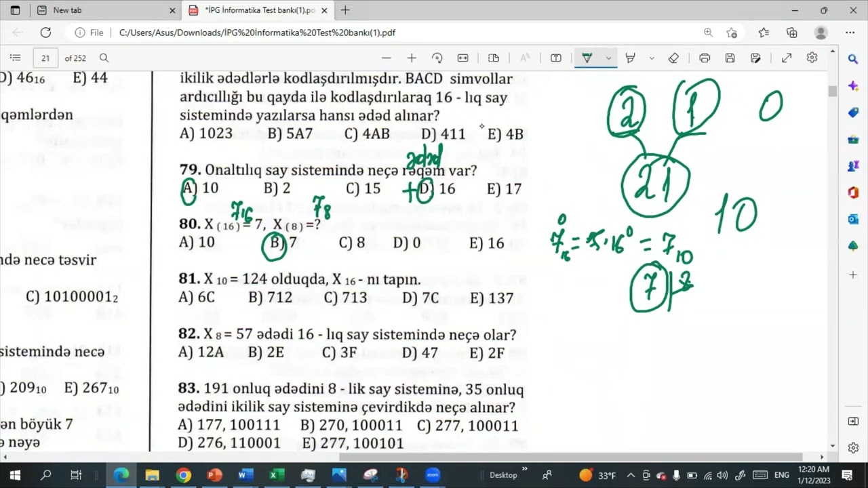
Task: Open sidebar settings gear
Action: [853, 448]
